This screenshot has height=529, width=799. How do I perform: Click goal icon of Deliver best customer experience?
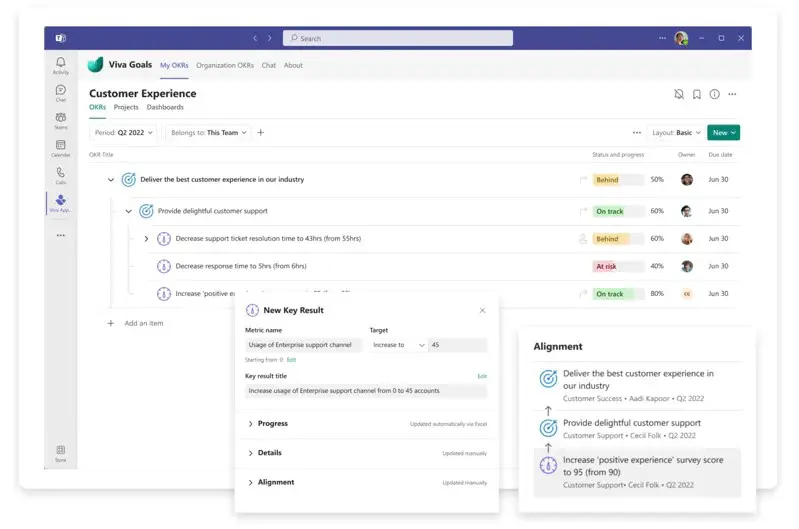[x=128, y=179]
